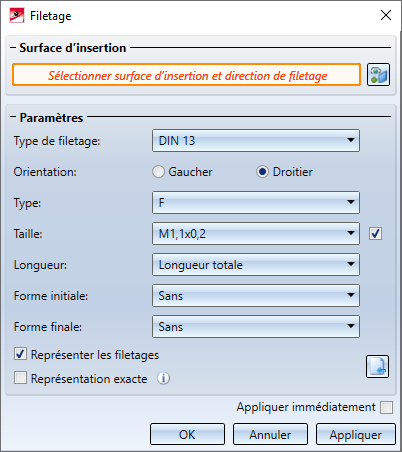Select the Droitier orientation radio button

[x=262, y=172]
